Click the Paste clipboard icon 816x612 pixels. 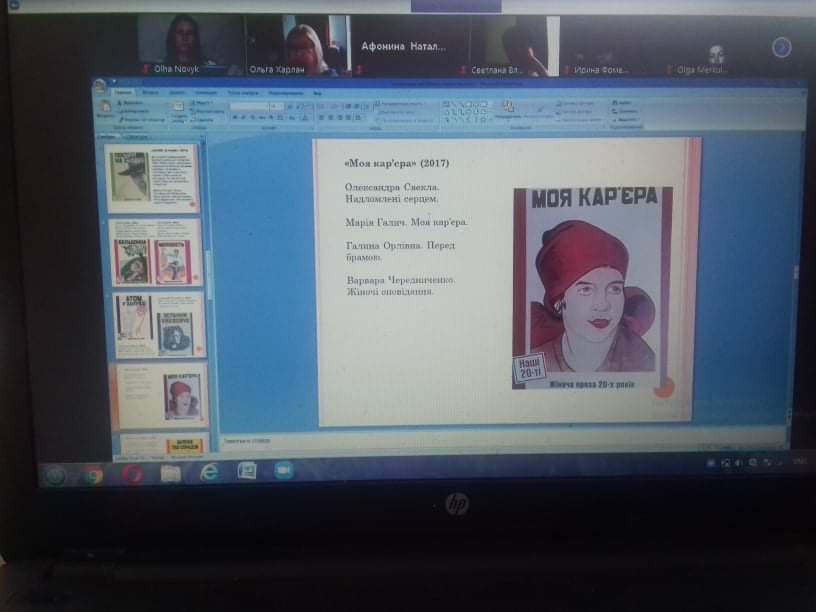[x=105, y=109]
